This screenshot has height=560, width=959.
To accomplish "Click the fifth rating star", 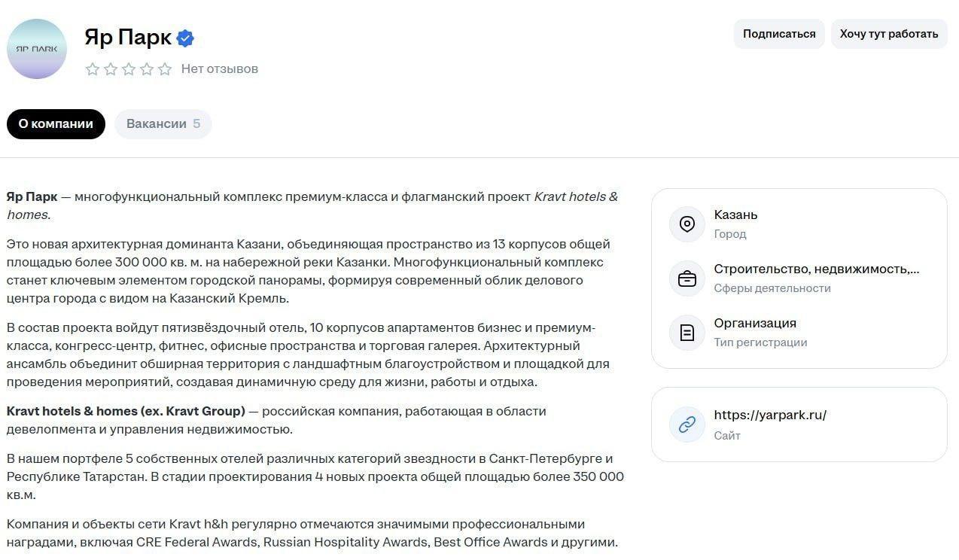I will pos(165,69).
